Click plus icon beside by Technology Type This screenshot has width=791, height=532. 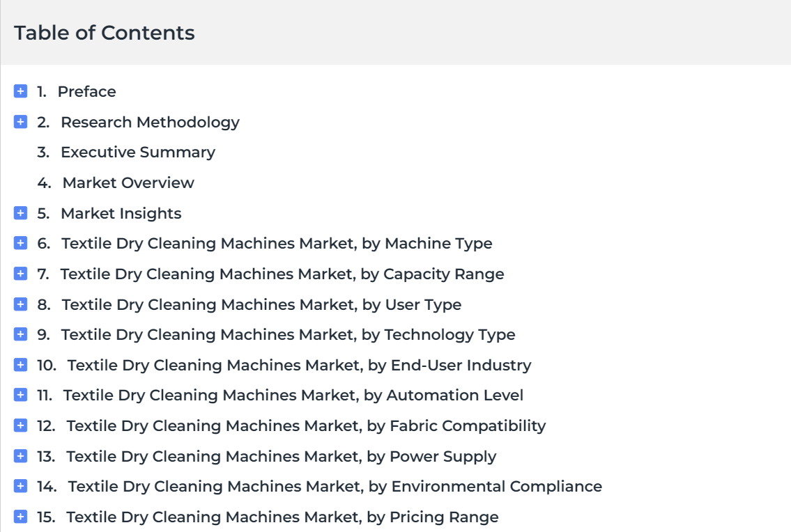(x=20, y=334)
